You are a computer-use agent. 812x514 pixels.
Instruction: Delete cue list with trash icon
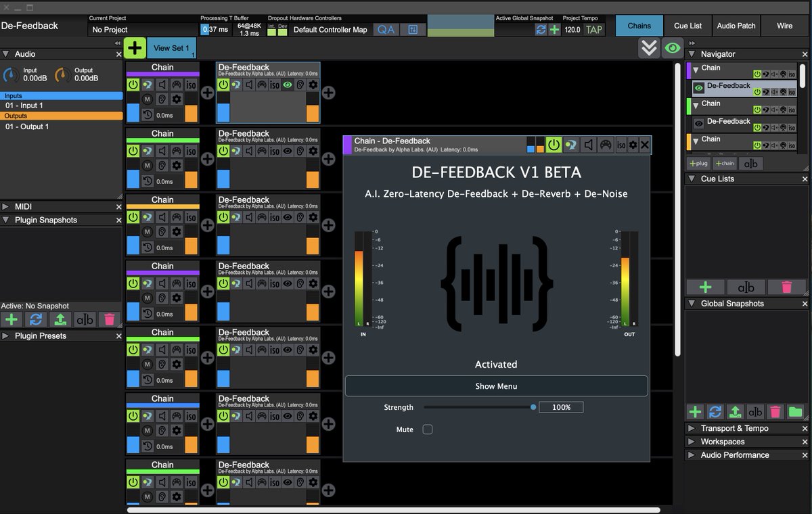pyautogui.click(x=786, y=287)
